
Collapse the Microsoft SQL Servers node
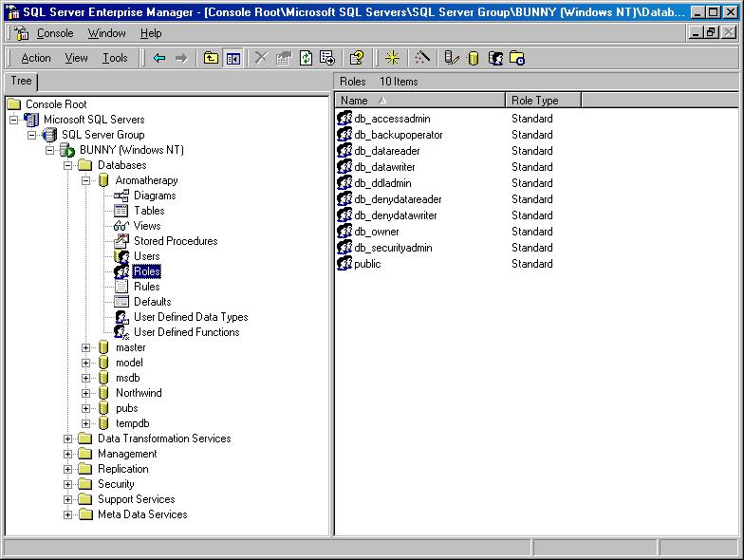click(x=14, y=120)
